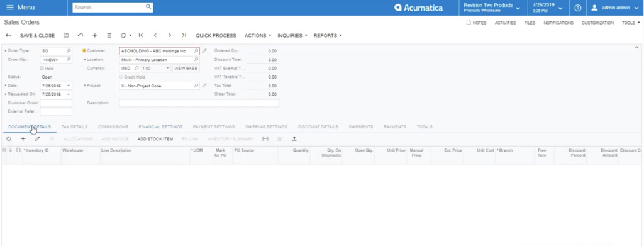
Task: Click the Quick Process button
Action: 216,36
